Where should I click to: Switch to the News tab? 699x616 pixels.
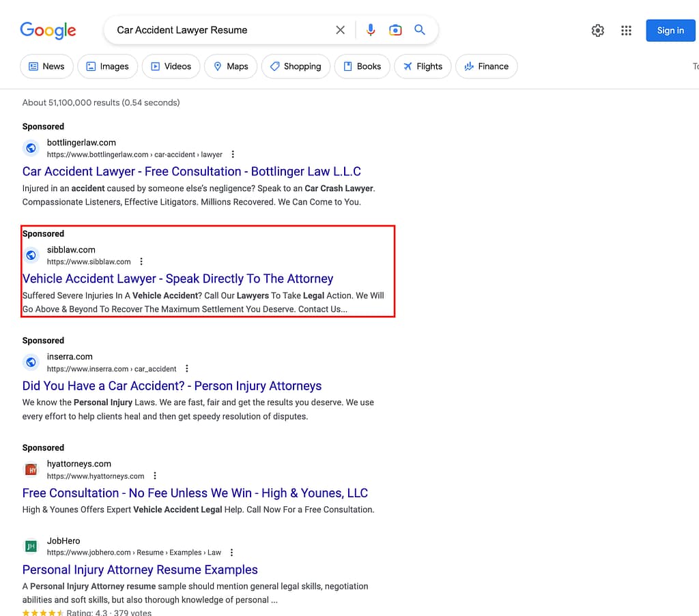(x=47, y=66)
